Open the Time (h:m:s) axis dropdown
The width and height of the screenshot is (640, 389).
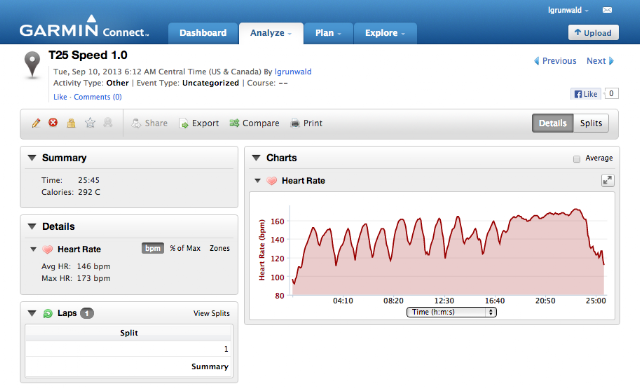(451, 312)
